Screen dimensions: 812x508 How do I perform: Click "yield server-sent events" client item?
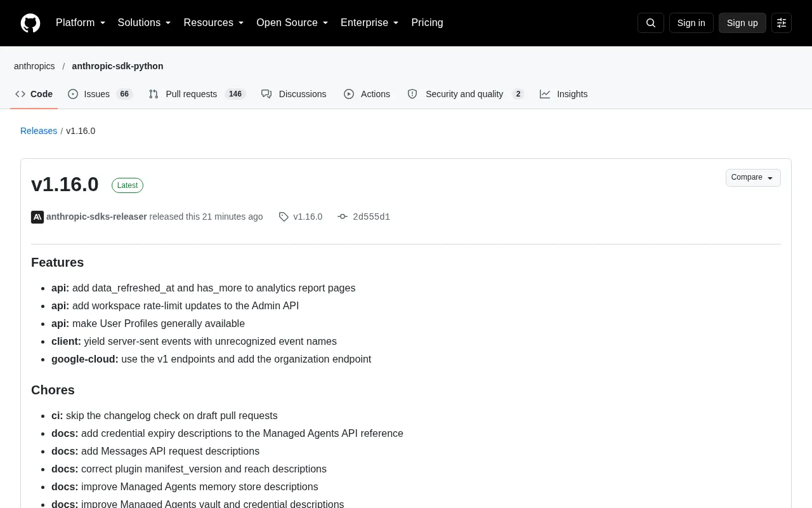(194, 342)
